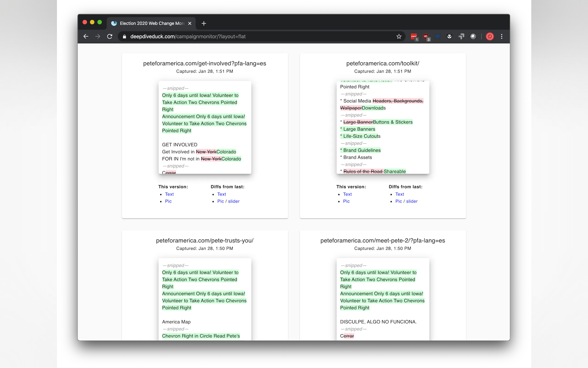Open the red profile avatar
Viewport: 588px width, 368px height.
tap(490, 37)
